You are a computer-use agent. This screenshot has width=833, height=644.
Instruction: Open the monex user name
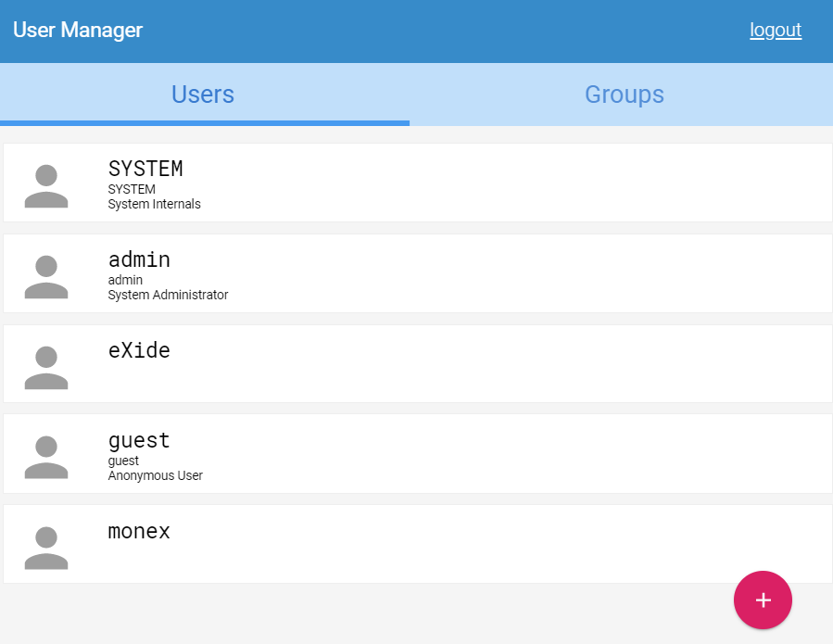(x=139, y=532)
